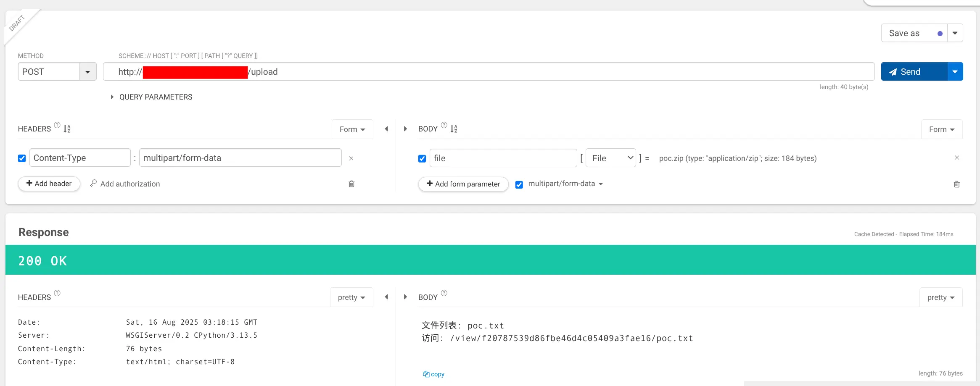Disable the file form parameter checkbox

(422, 159)
